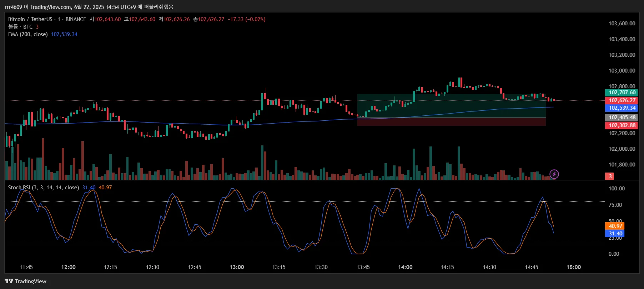The image size is (644, 289).
Task: Click the blue 102,539.34 EMA price tag
Action: pyautogui.click(x=622, y=108)
